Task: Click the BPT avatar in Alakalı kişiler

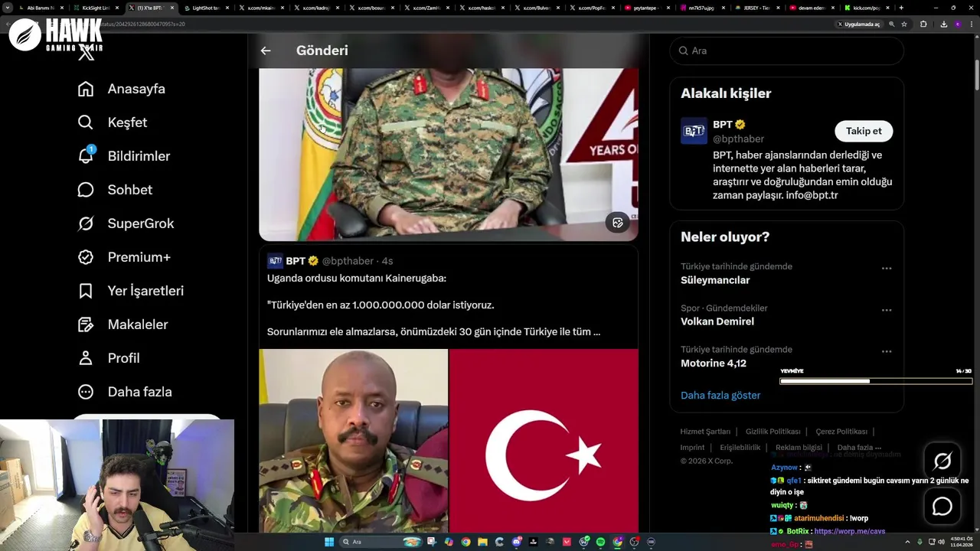Action: 694,131
